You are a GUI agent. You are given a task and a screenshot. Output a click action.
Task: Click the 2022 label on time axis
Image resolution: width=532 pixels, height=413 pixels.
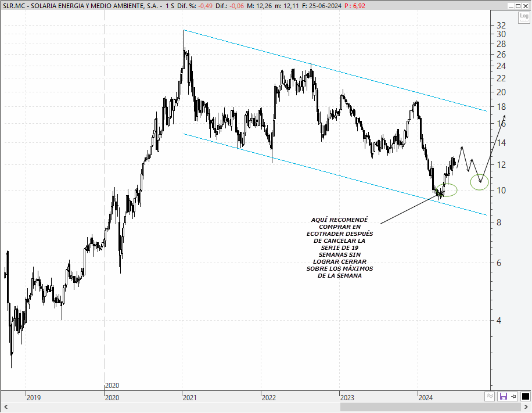coord(269,397)
